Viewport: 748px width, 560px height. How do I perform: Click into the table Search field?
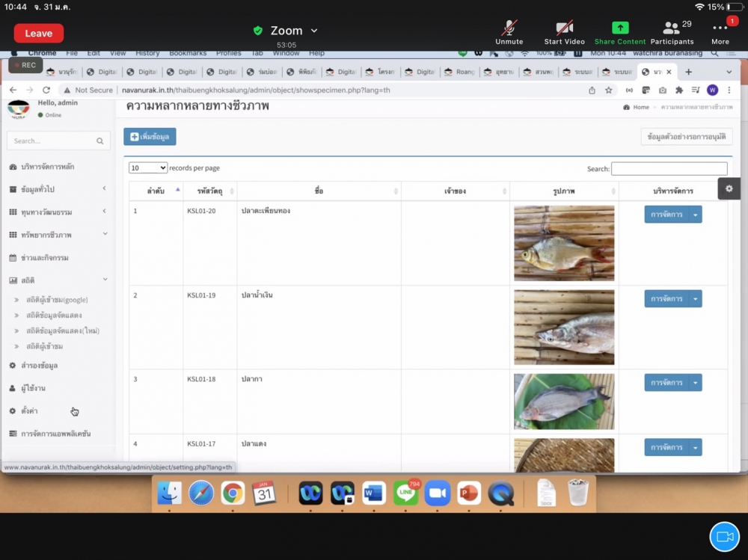coord(669,169)
